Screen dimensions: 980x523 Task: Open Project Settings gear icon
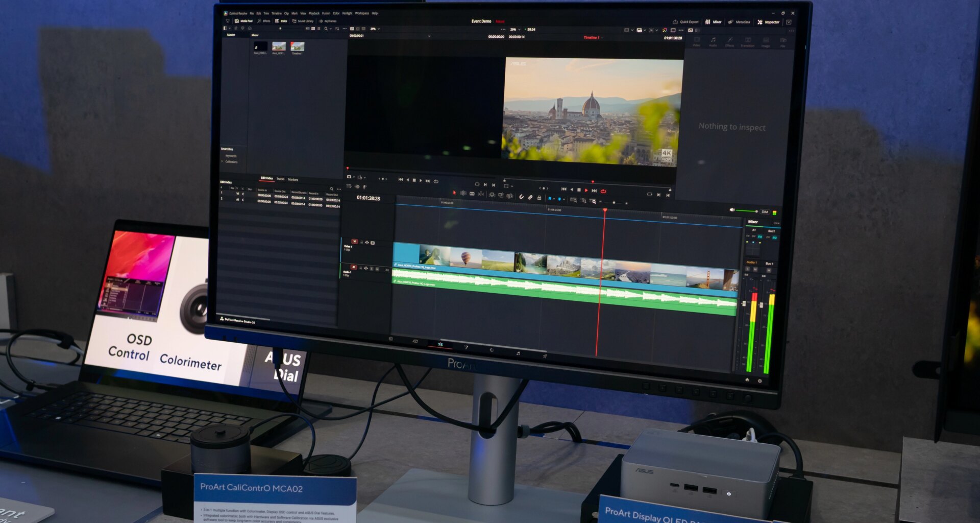click(x=759, y=381)
